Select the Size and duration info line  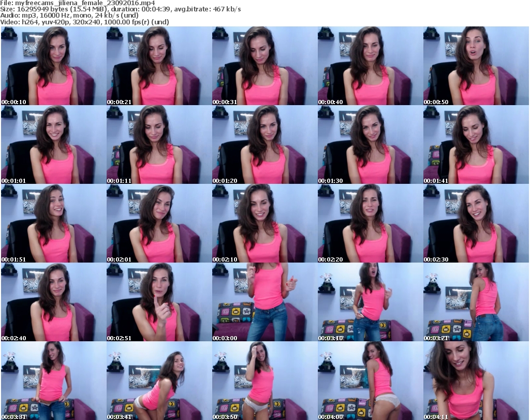[121, 9]
